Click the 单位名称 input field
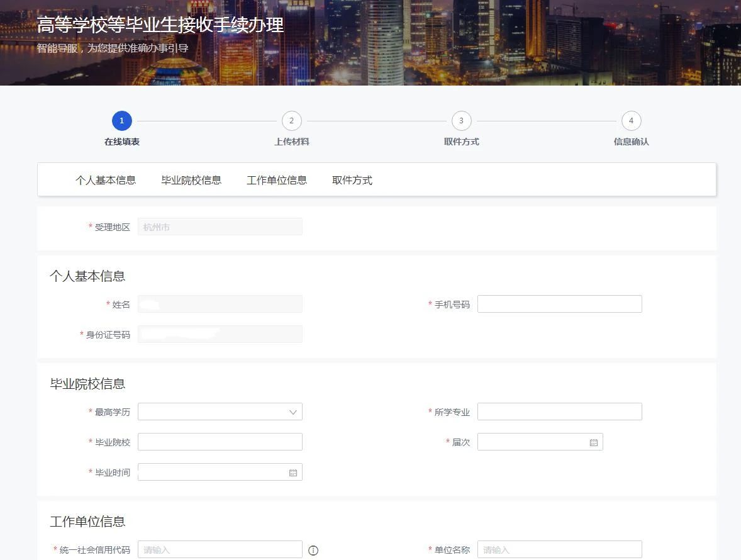The image size is (741, 560). coord(559,550)
